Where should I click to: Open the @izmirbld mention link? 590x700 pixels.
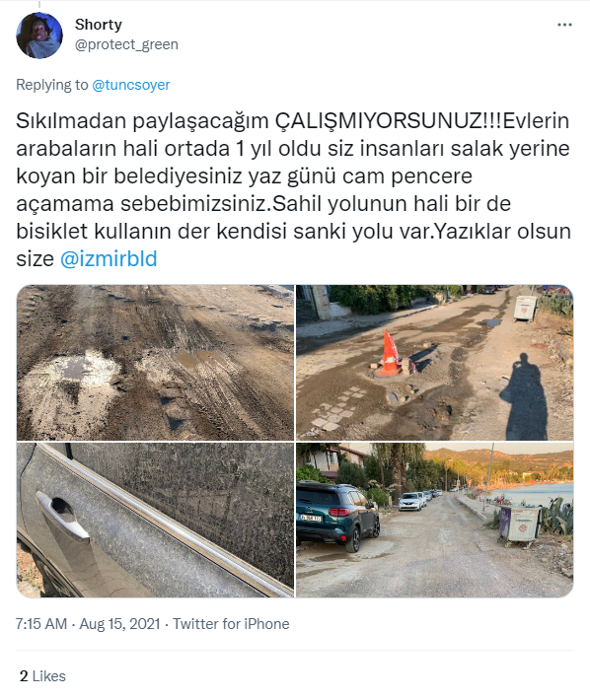pyautogui.click(x=109, y=259)
